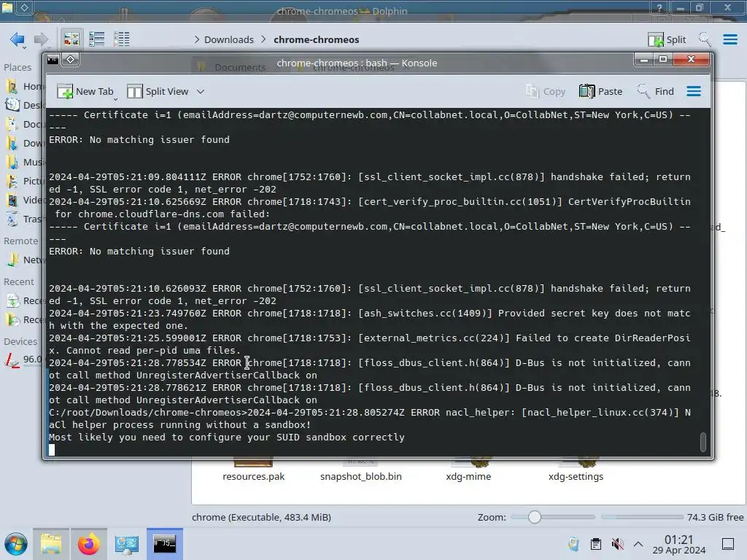Adjust the Zoom slider handle
This screenshot has width=747, height=560.
point(535,517)
